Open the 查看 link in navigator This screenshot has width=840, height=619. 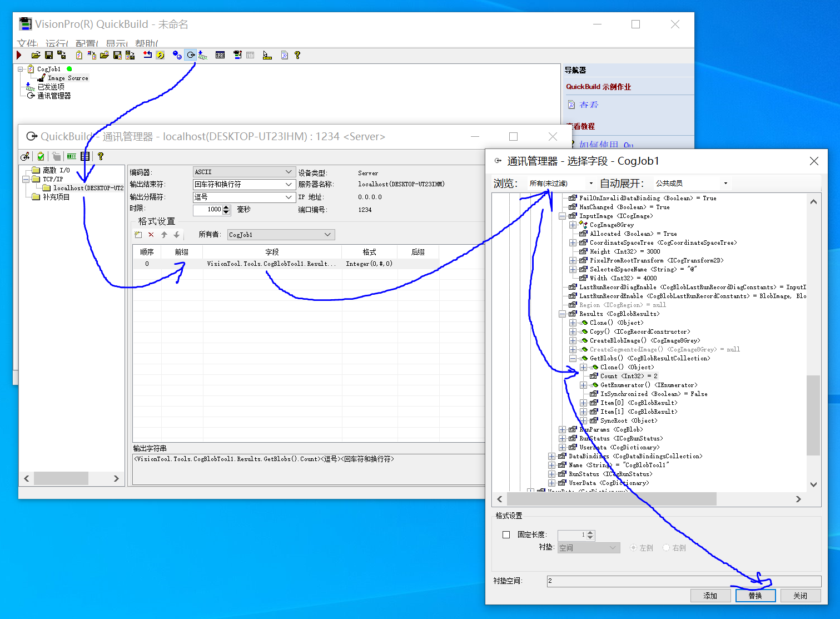tap(589, 105)
